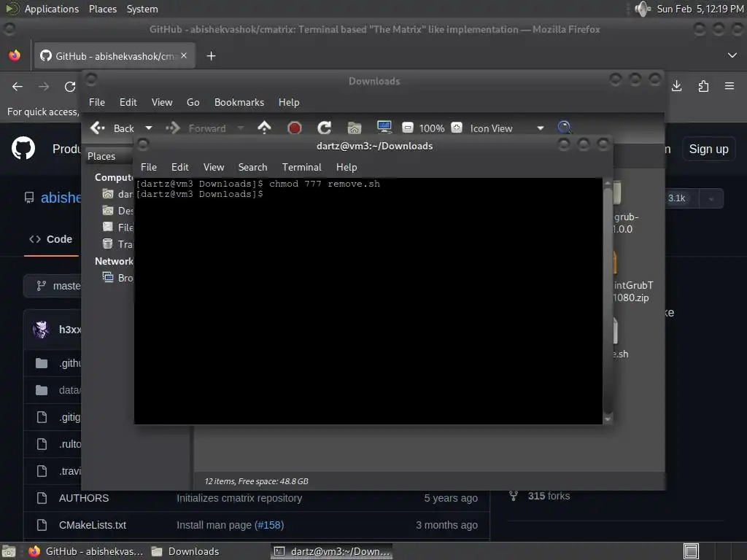
Task: Open Back history dropdown arrow
Action: (149, 128)
